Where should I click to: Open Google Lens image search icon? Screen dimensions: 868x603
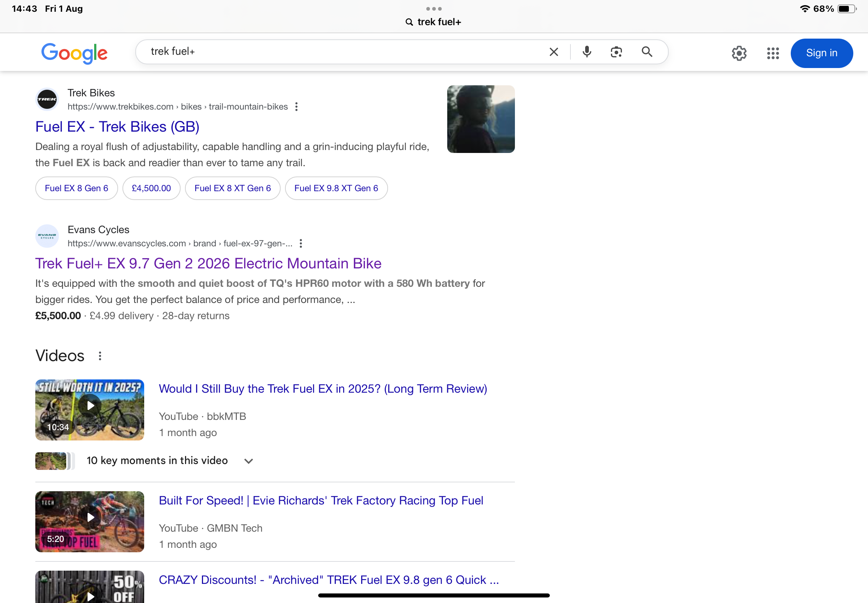[616, 52]
